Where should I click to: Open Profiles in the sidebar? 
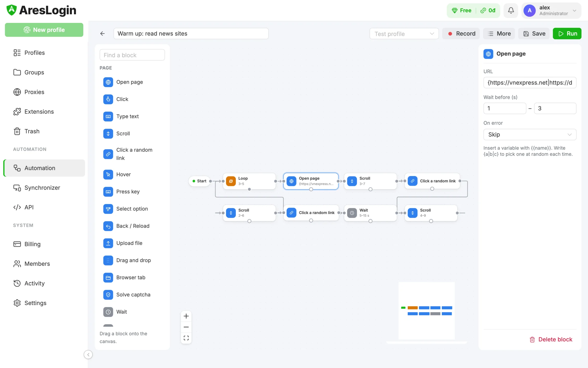point(44,53)
